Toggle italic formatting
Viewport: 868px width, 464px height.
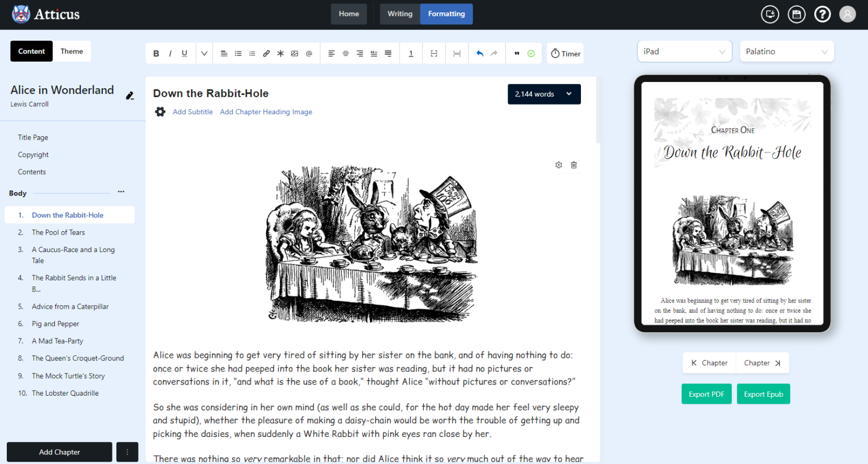tap(170, 54)
